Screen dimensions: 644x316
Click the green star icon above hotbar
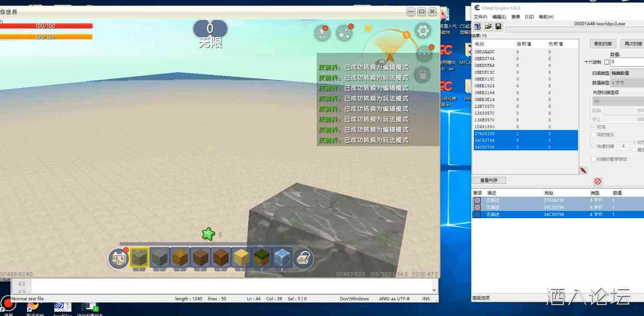pyautogui.click(x=208, y=234)
